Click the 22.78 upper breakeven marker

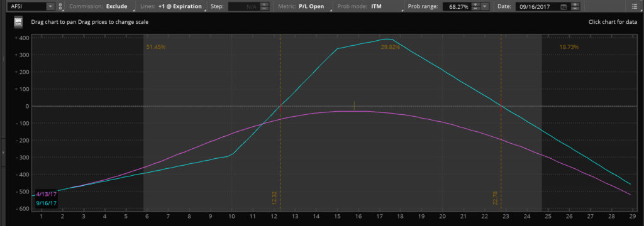pos(495,198)
